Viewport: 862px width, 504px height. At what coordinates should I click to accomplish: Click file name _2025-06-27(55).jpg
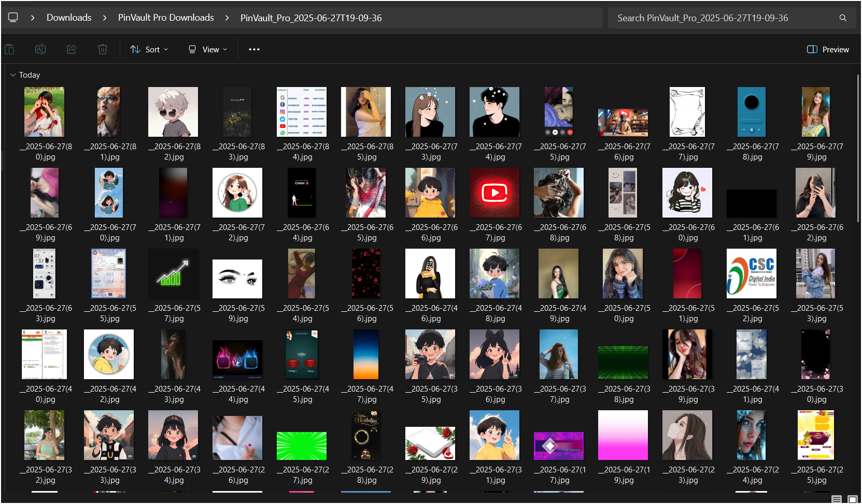(x=110, y=313)
